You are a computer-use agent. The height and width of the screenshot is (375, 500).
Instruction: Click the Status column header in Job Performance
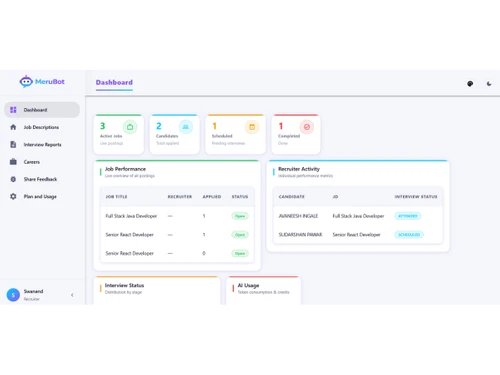click(240, 197)
